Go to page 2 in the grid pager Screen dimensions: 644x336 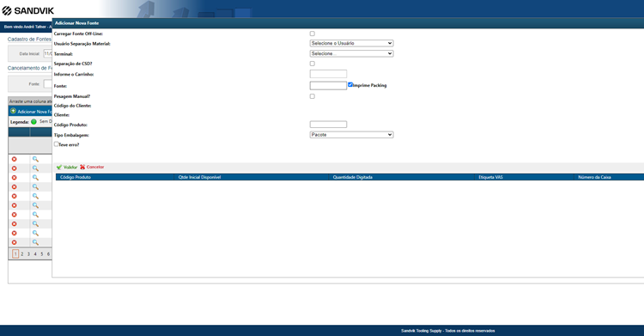tap(22, 254)
